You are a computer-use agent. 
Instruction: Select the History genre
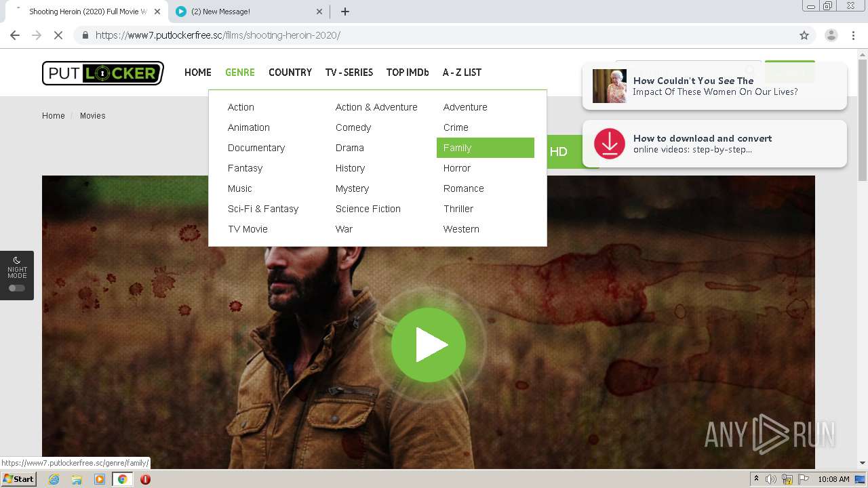click(350, 168)
